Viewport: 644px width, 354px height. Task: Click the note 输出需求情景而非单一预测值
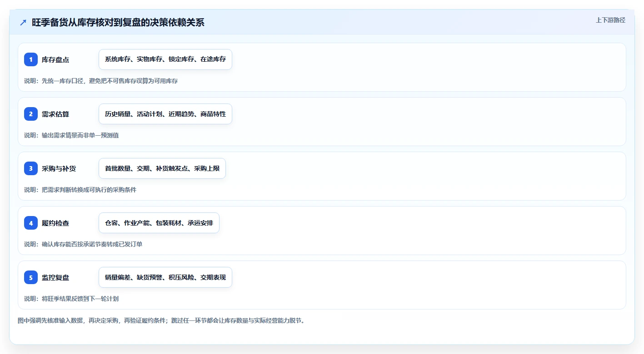[x=71, y=135]
